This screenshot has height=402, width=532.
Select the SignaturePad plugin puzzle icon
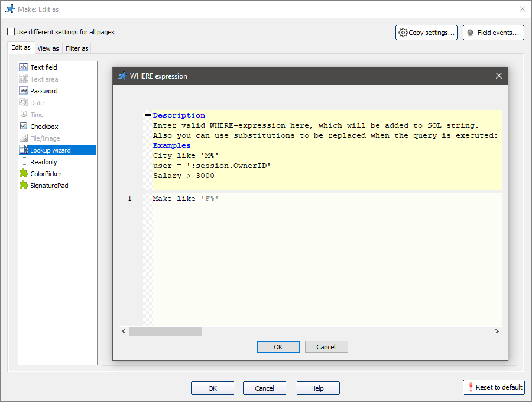[24, 186]
